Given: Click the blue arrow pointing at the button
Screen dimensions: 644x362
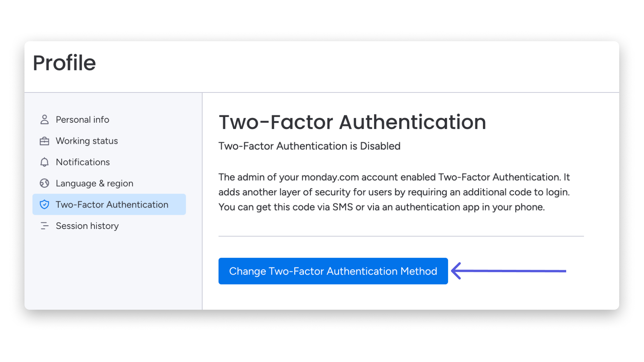Looking at the screenshot, I should (508, 271).
